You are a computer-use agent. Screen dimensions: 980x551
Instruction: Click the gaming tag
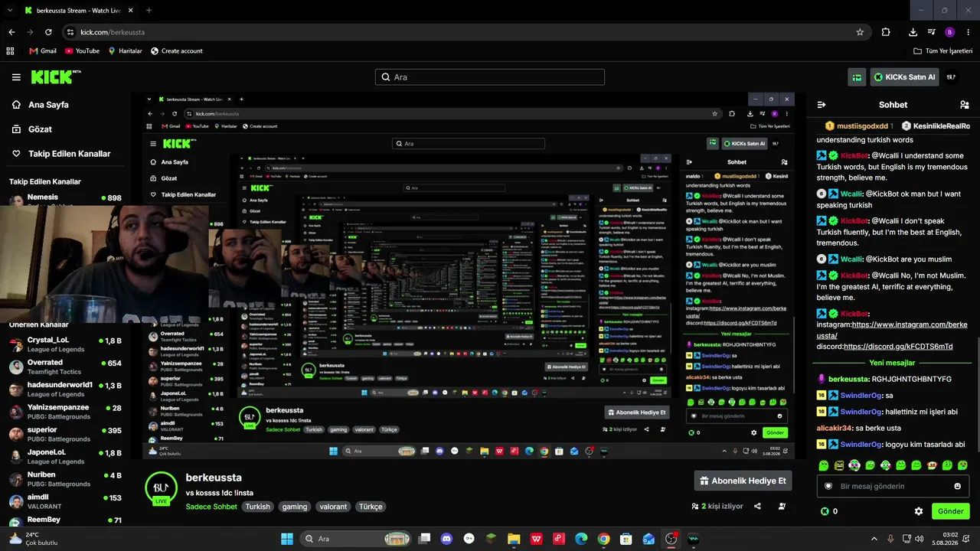pos(294,507)
